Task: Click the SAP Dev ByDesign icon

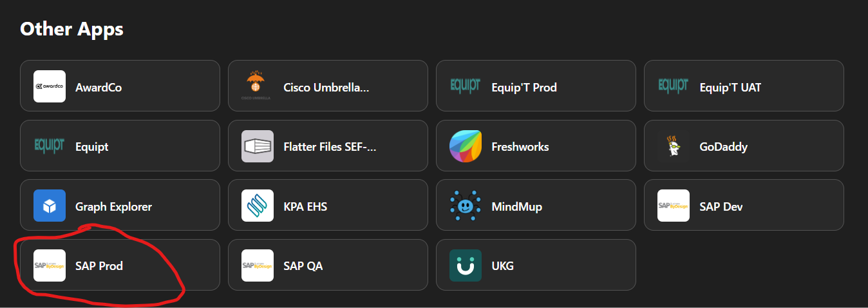Action: click(x=674, y=206)
